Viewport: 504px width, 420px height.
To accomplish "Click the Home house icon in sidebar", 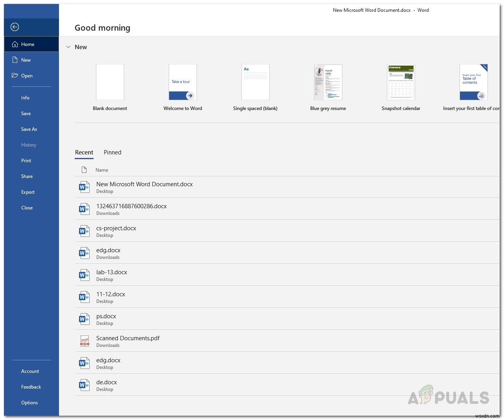I will pyautogui.click(x=15, y=44).
